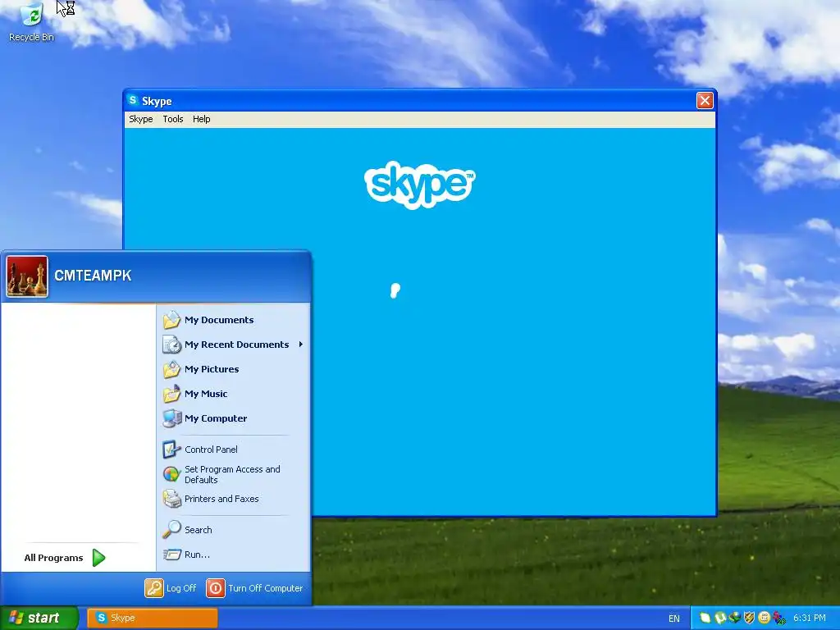The height and width of the screenshot is (630, 840).
Task: Click the CMTEAMPK chess user picture
Action: click(27, 276)
